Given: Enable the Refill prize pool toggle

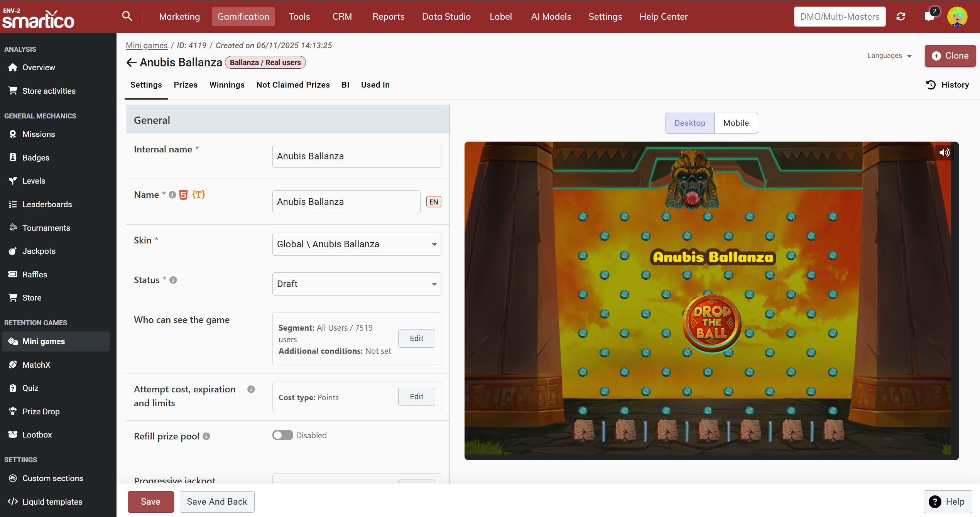Looking at the screenshot, I should (282, 435).
